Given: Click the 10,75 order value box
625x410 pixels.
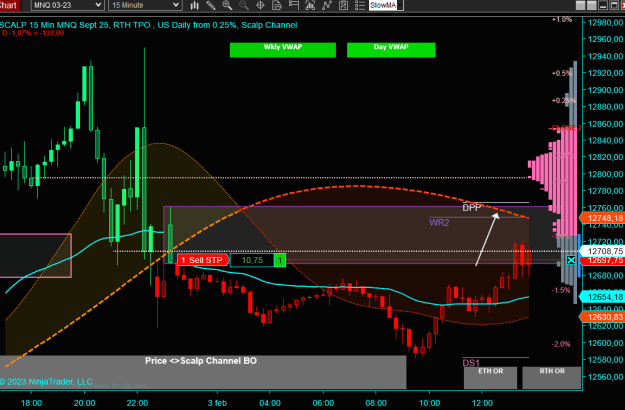Looking at the screenshot, I should [x=252, y=260].
